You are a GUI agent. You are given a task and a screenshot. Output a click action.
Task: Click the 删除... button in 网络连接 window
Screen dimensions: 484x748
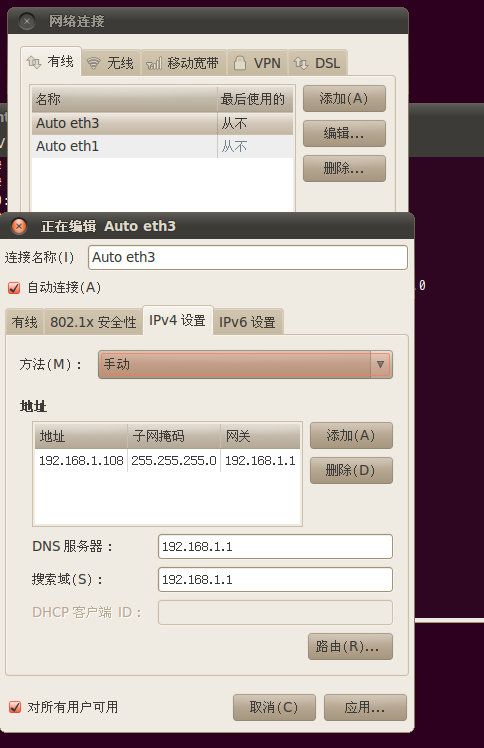344,168
